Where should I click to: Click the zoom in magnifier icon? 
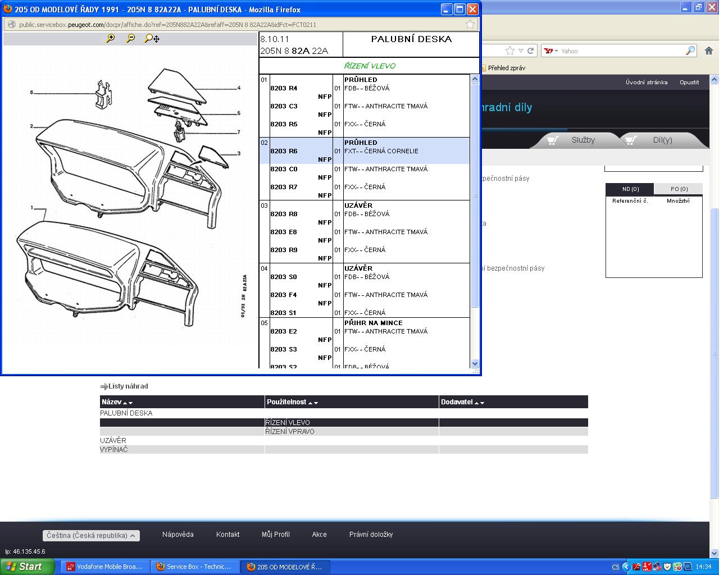pos(110,38)
